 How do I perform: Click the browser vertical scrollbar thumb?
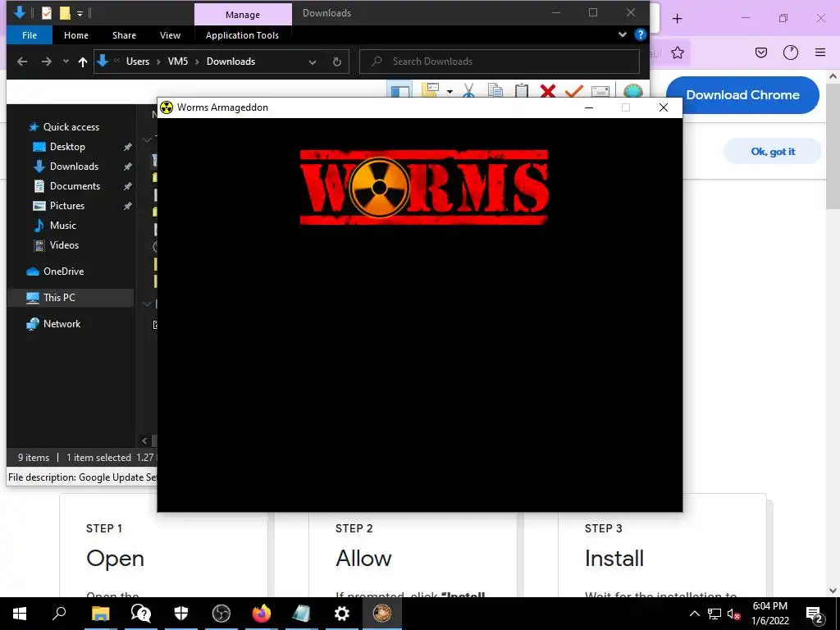pos(833,146)
